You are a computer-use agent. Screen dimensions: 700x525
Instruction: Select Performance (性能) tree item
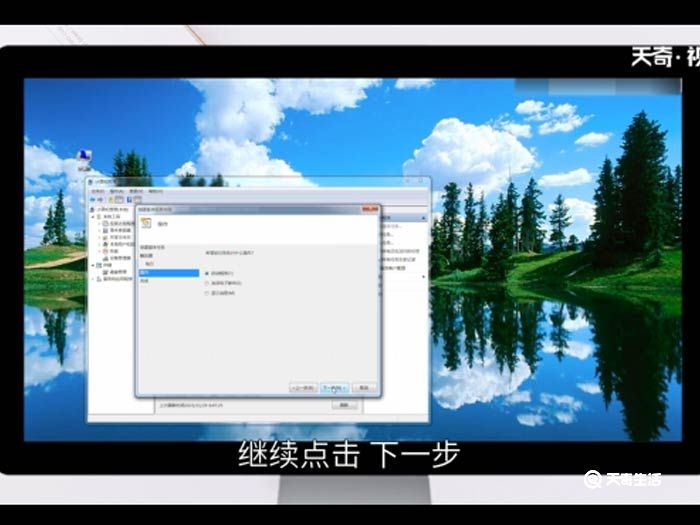click(x=111, y=251)
